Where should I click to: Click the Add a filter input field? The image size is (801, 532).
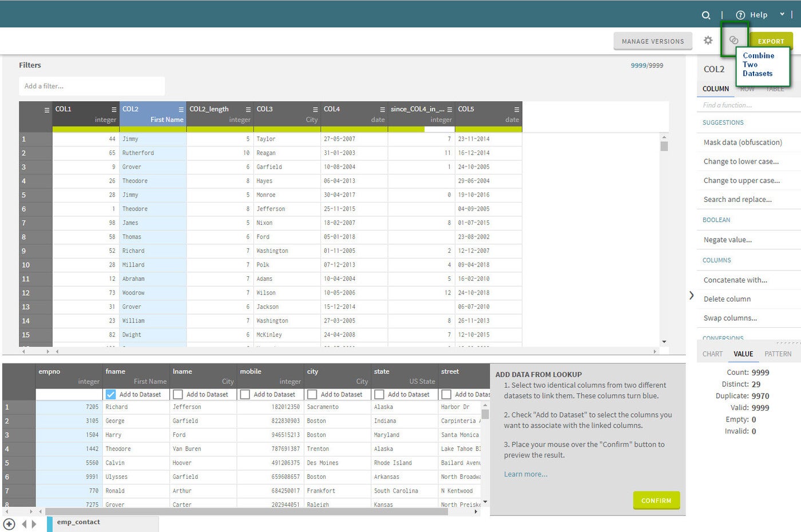[92, 86]
